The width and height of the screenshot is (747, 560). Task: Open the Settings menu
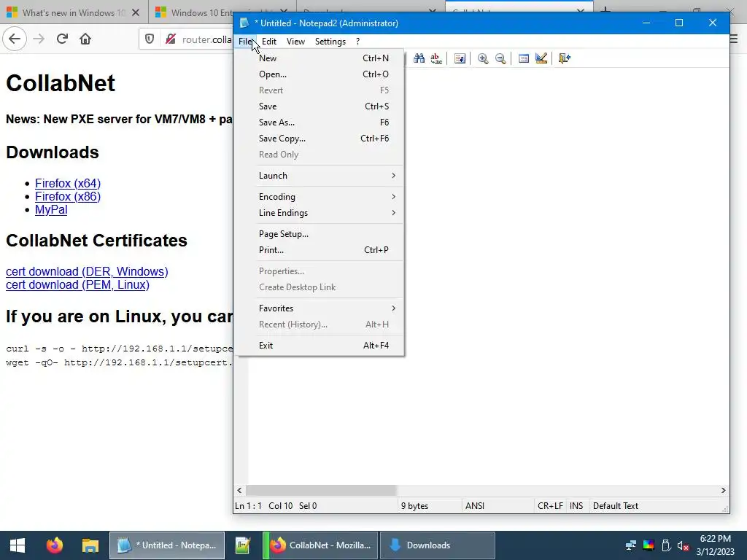(330, 42)
